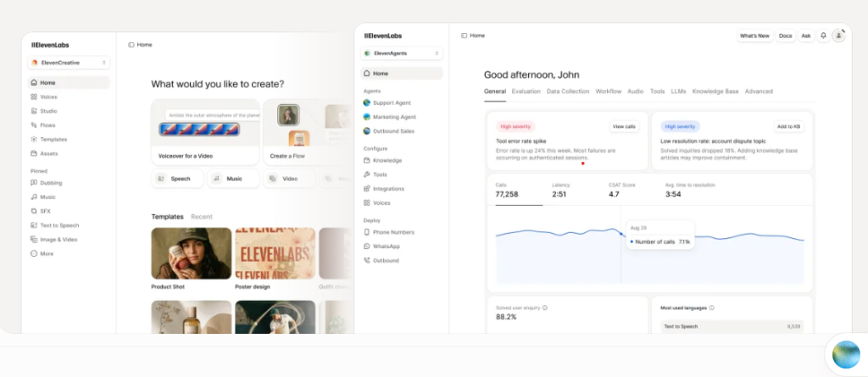Click the ElevenLabs logo in agents window
The height and width of the screenshot is (377, 868).
383,36
